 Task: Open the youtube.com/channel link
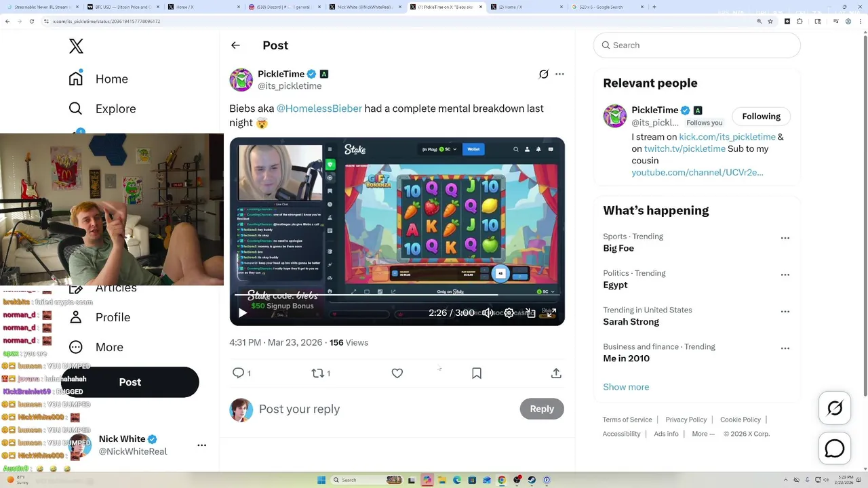click(x=697, y=172)
